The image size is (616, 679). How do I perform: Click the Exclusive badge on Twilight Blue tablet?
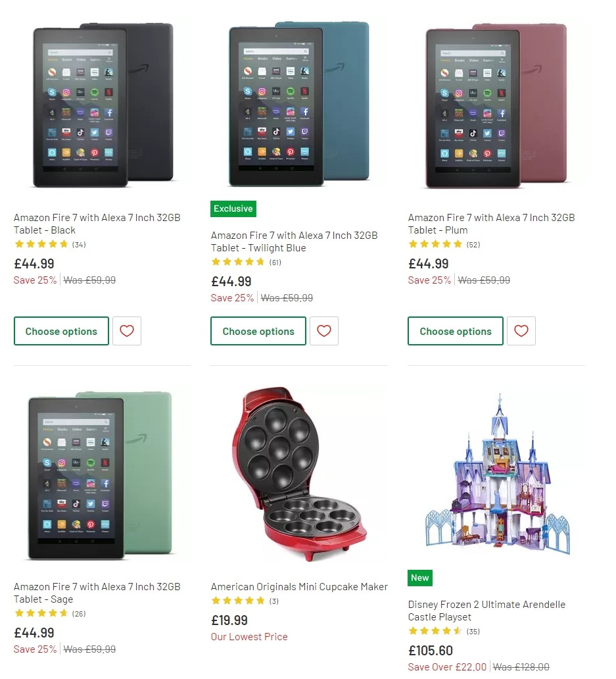[x=233, y=209]
